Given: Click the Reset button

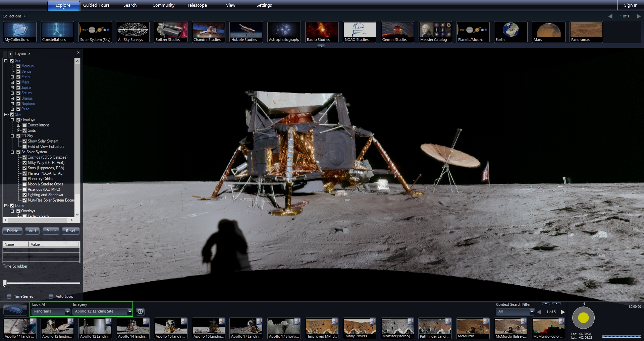Looking at the screenshot, I should click(71, 231).
